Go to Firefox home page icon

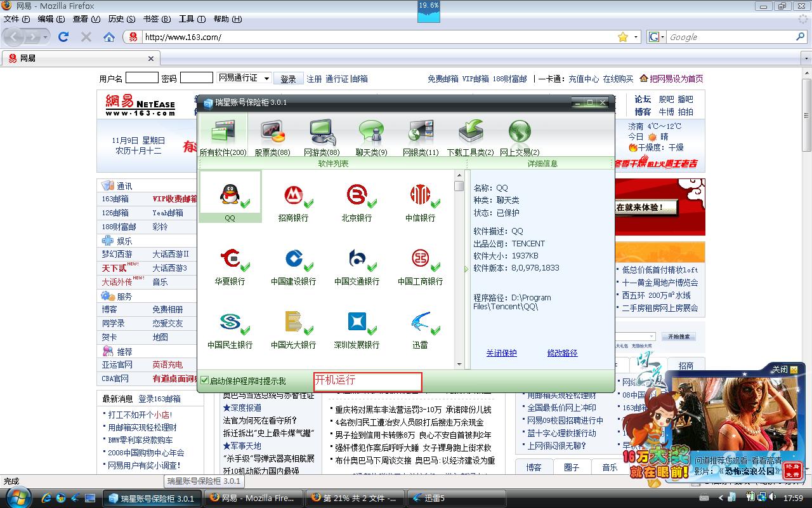(109, 37)
